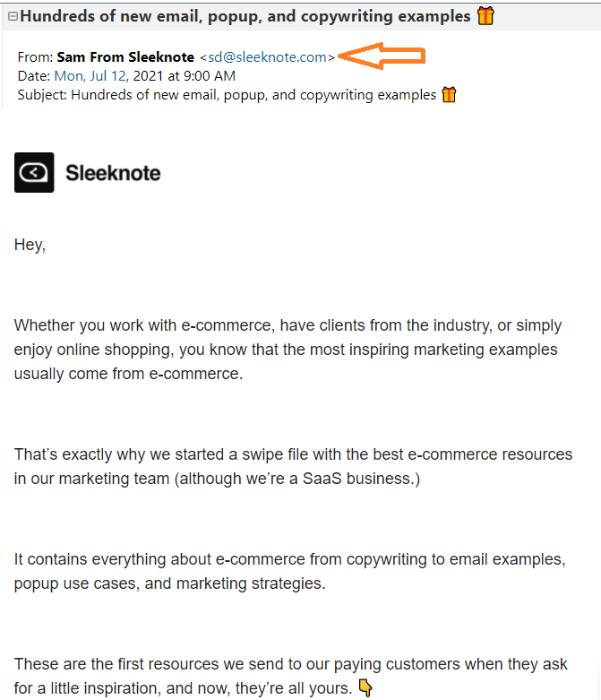601x700 pixels.
Task: Collapse the email header with the minus box
Action: tap(13, 16)
